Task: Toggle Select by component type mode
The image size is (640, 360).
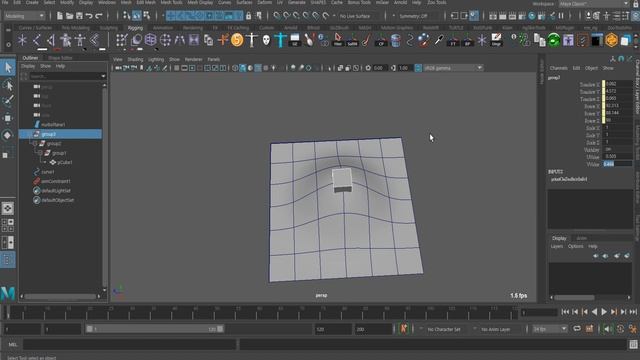Action: click(x=147, y=16)
